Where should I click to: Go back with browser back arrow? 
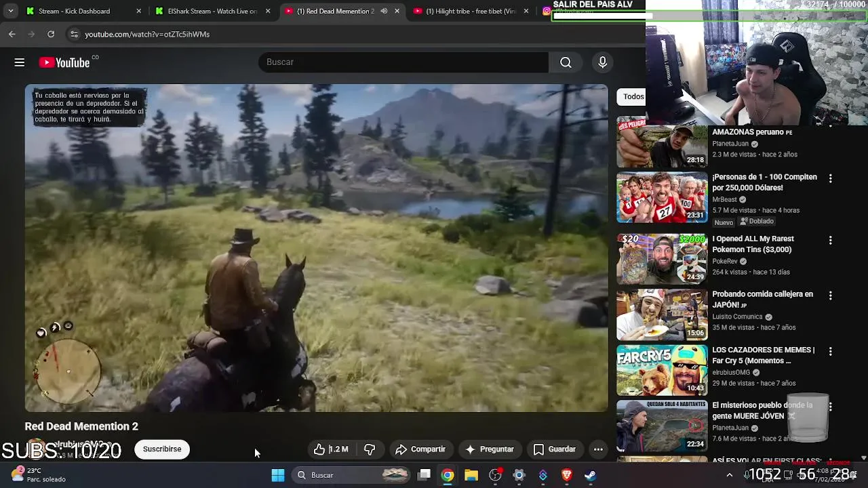point(12,34)
